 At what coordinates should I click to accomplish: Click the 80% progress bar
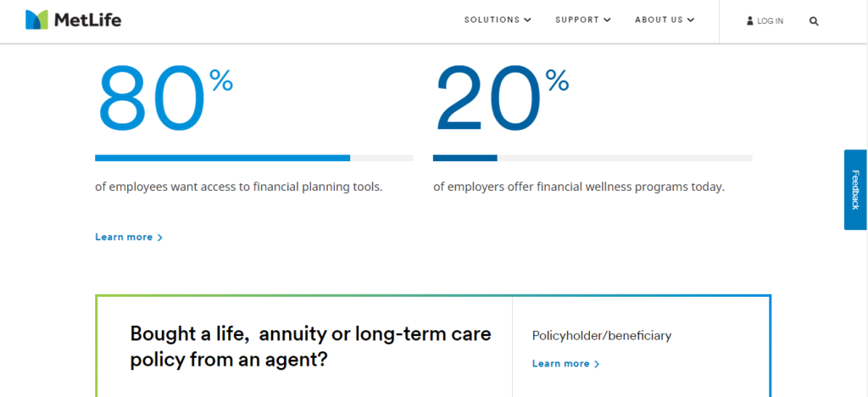coord(254,158)
